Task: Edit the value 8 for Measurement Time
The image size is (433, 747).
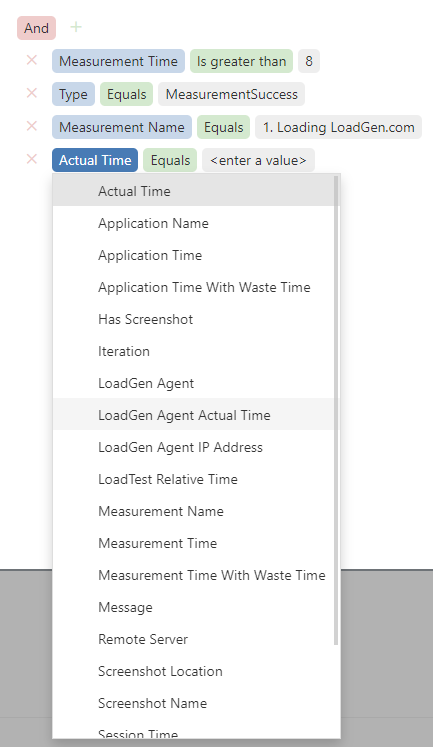Action: coord(309,61)
